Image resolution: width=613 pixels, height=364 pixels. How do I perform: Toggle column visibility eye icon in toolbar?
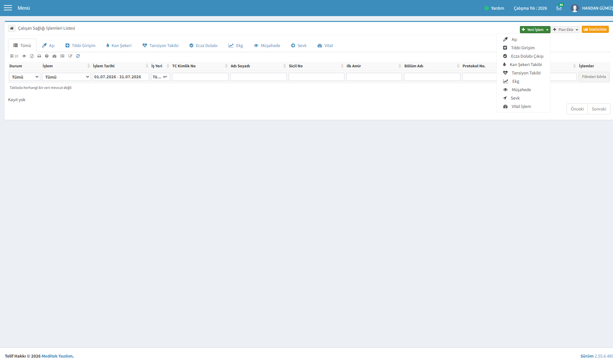click(x=24, y=56)
